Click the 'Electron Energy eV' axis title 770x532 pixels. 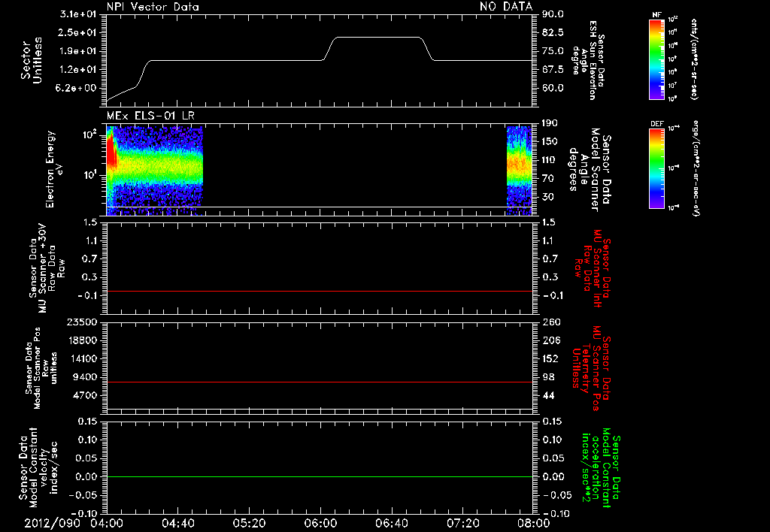(x=54, y=169)
